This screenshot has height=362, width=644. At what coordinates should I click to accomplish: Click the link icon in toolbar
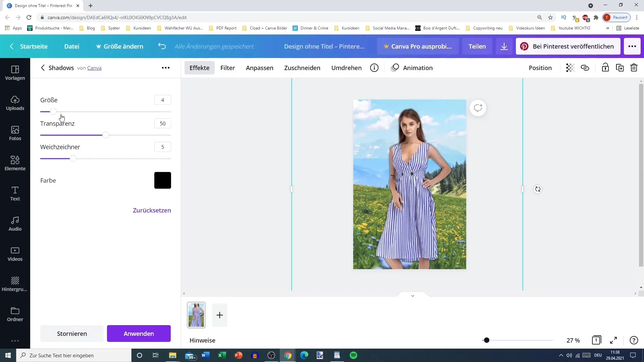(585, 68)
